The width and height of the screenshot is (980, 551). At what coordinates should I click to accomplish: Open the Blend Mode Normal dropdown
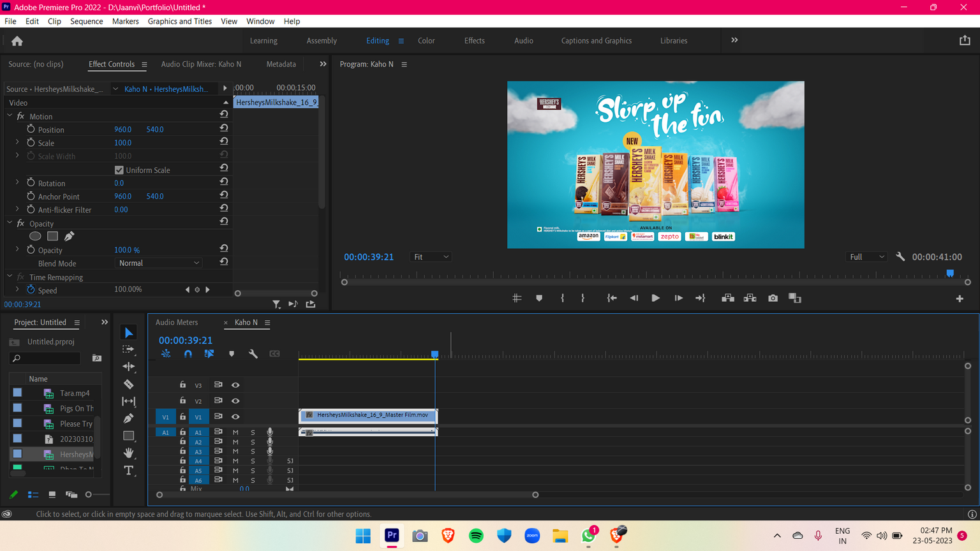point(159,263)
